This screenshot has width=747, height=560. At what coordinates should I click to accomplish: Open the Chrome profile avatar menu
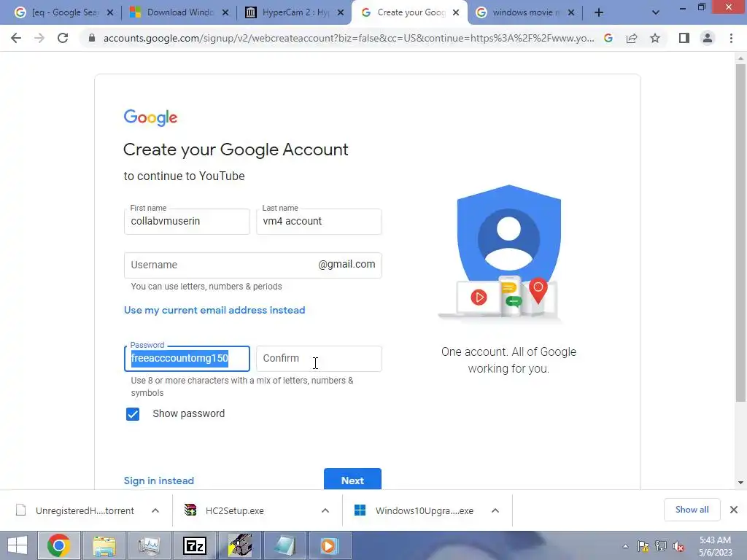tap(708, 38)
